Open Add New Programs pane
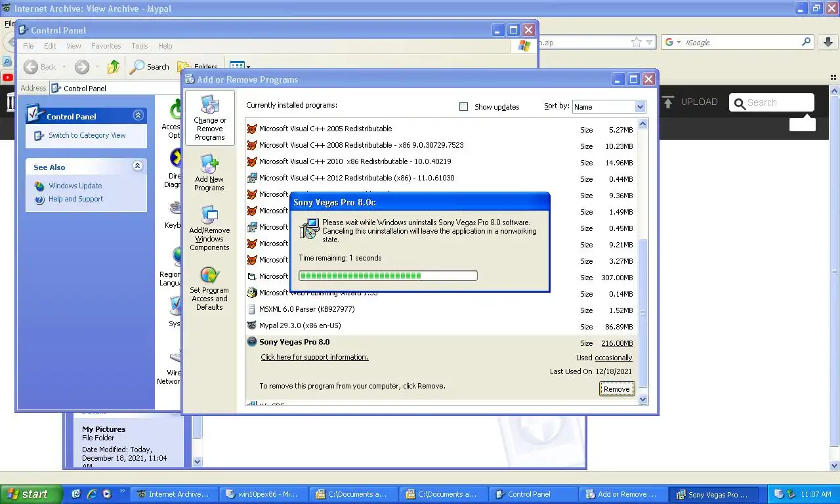The width and height of the screenshot is (840, 504). [x=209, y=173]
